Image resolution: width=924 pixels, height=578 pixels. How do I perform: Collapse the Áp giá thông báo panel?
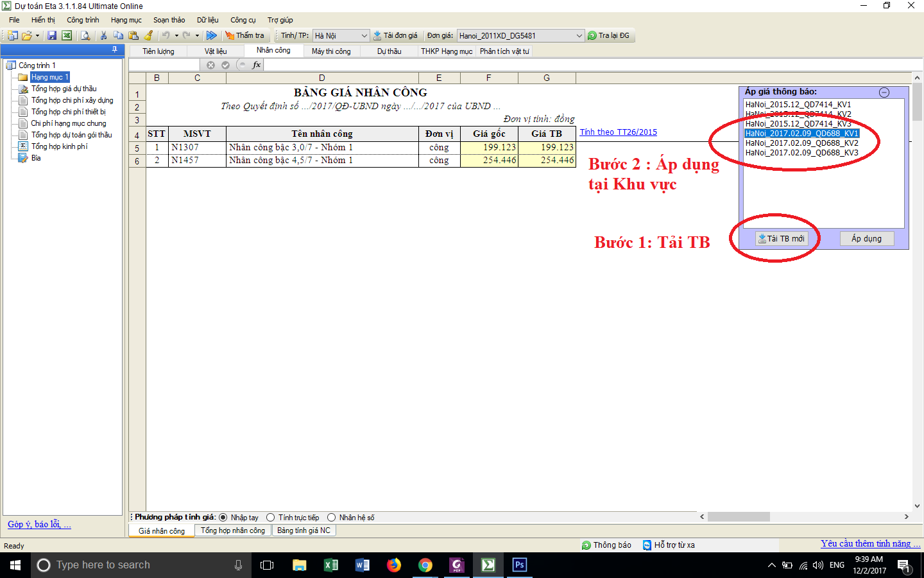[x=884, y=92]
